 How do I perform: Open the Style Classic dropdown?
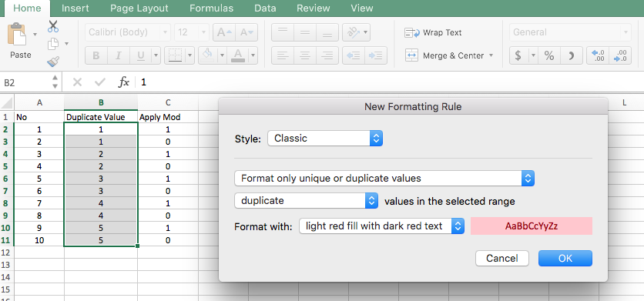[325, 139]
